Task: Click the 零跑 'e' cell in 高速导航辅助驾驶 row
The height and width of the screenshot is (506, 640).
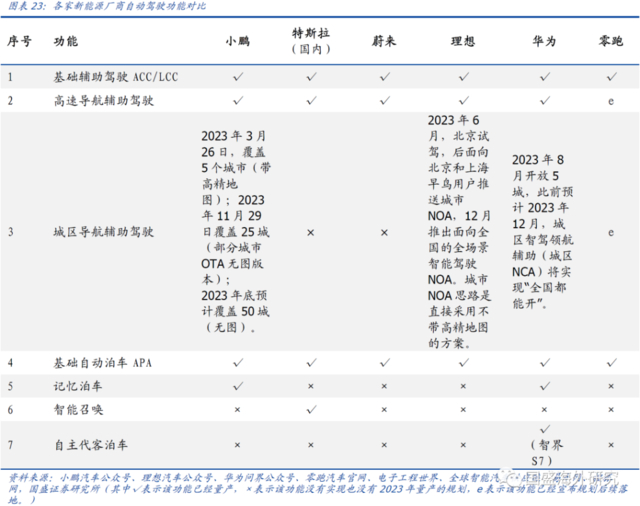Action: click(611, 101)
